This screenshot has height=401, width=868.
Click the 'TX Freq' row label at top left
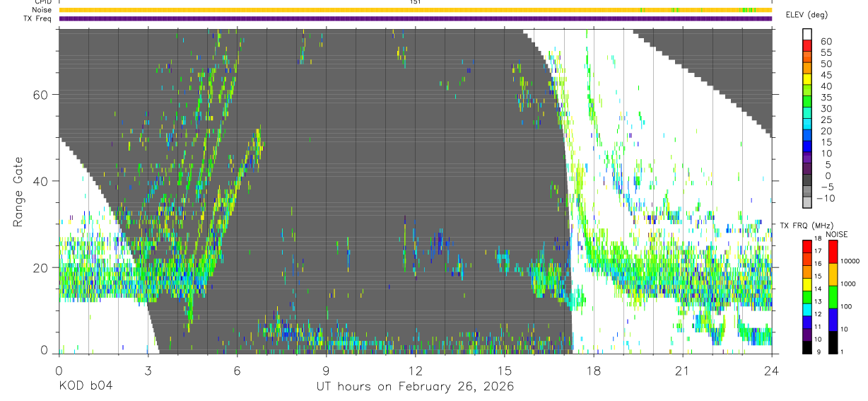pos(39,18)
